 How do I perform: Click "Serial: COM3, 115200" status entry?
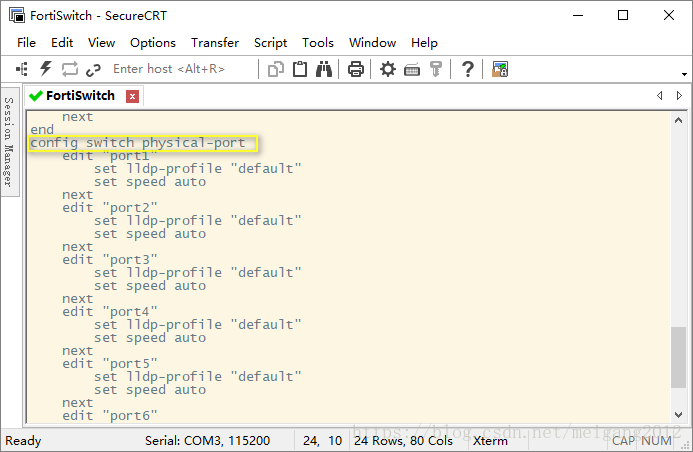coord(207,441)
